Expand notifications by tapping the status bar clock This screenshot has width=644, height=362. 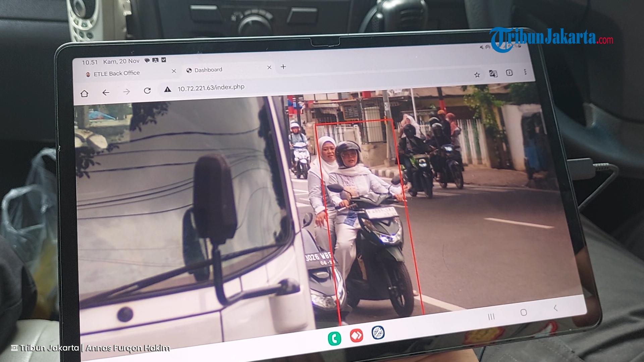click(x=90, y=62)
